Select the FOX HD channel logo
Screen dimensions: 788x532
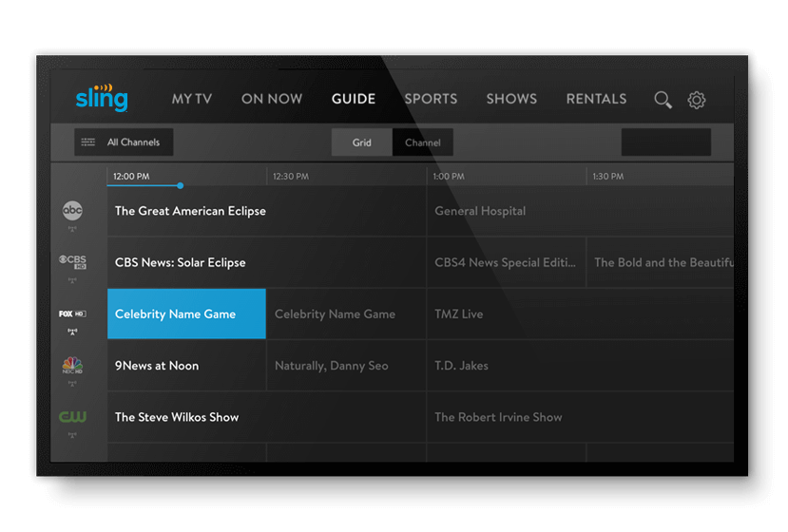72,313
